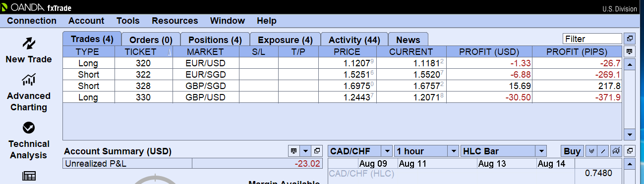The width and height of the screenshot is (644, 184).
Task: Switch to the Activity (44) tab
Action: click(x=354, y=40)
